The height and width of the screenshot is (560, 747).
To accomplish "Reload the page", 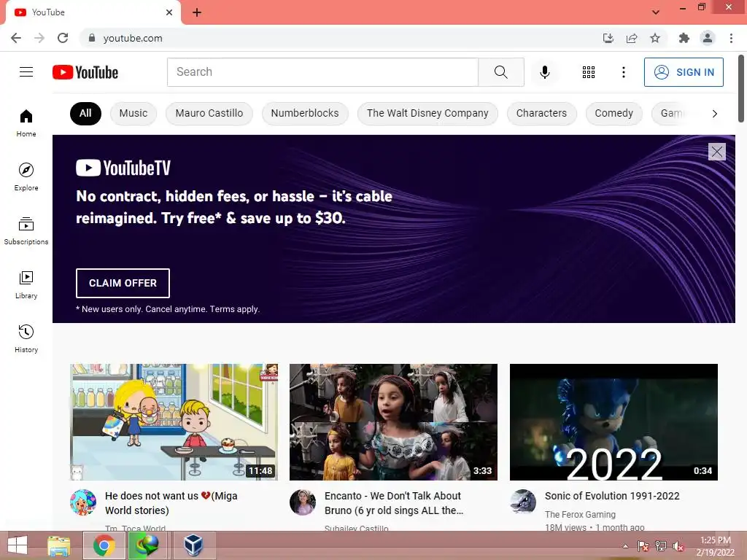I will click(63, 38).
